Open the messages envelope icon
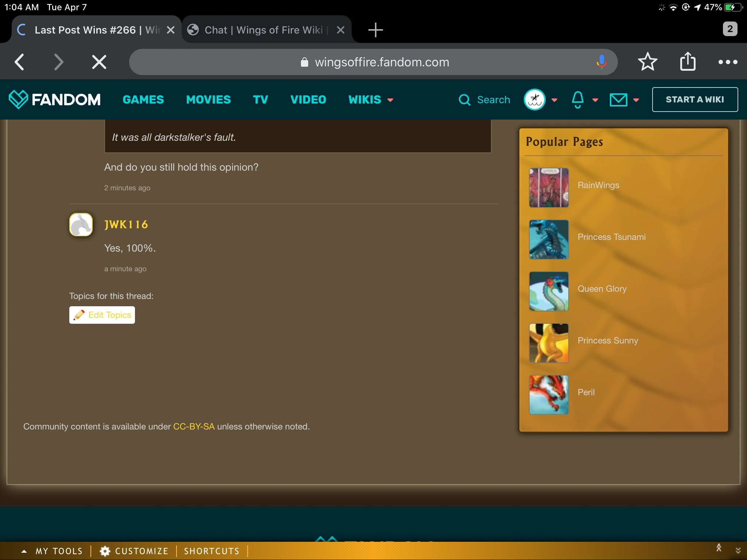Screen dimensions: 747x560 [x=619, y=100]
